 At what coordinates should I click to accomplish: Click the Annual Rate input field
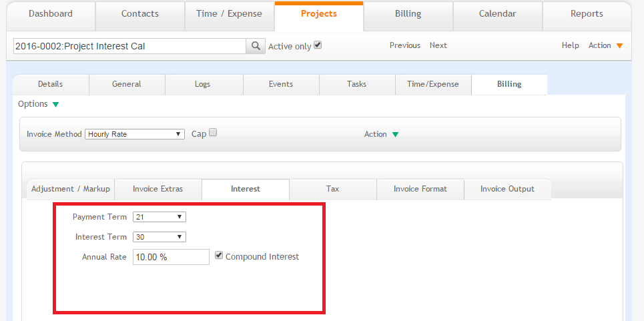click(171, 257)
